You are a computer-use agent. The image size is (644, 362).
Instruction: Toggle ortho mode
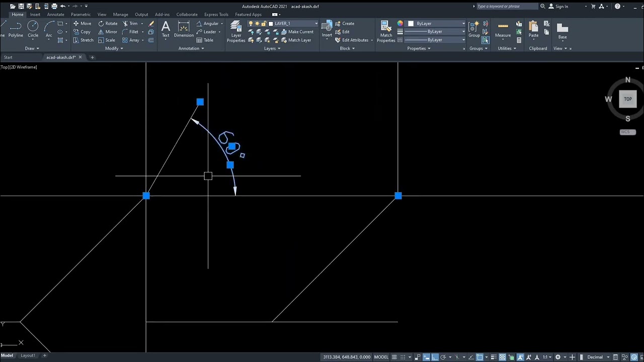tap(435, 357)
